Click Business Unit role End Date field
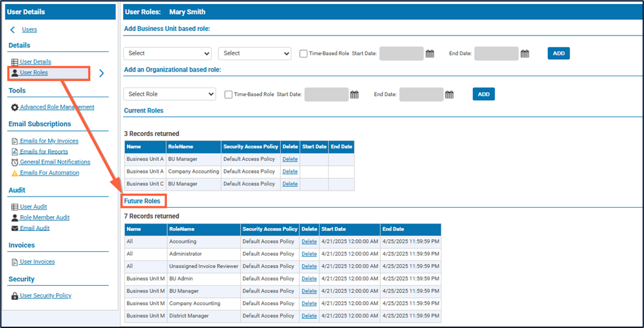 pyautogui.click(x=497, y=53)
